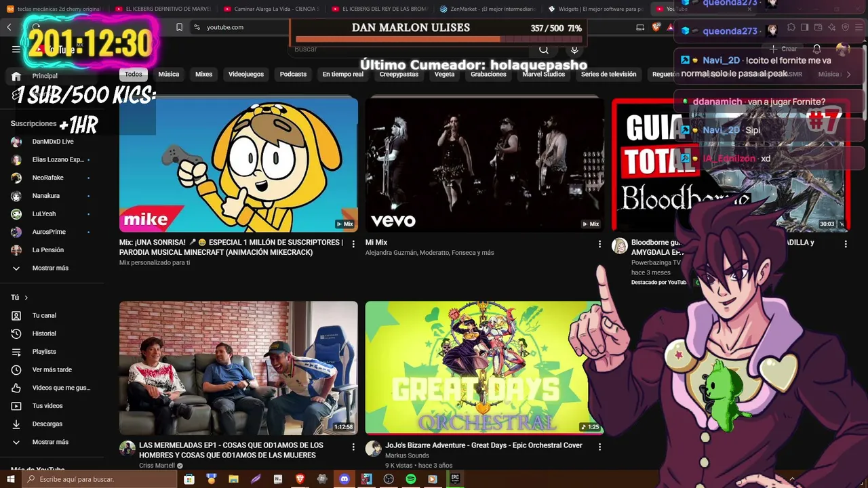Click the YouTube search magnifier button
Screen dimensions: 868x488
point(544,49)
